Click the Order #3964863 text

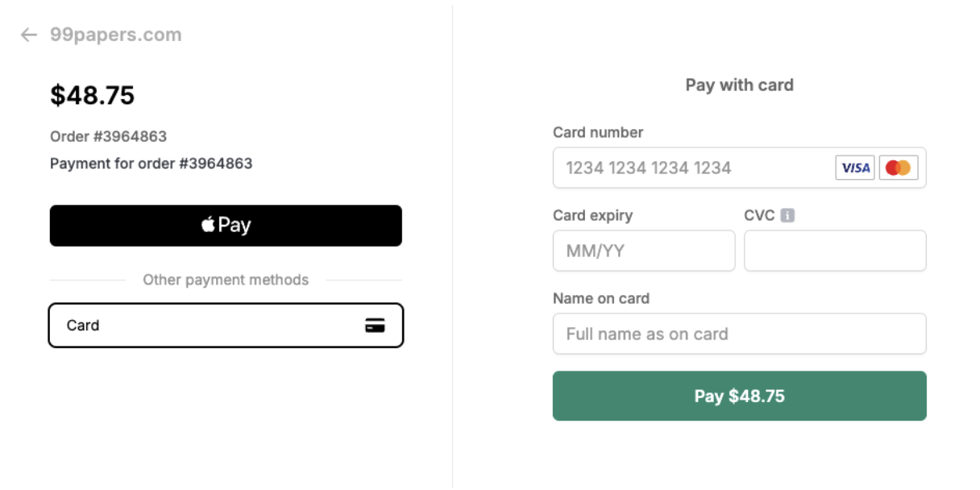click(109, 136)
